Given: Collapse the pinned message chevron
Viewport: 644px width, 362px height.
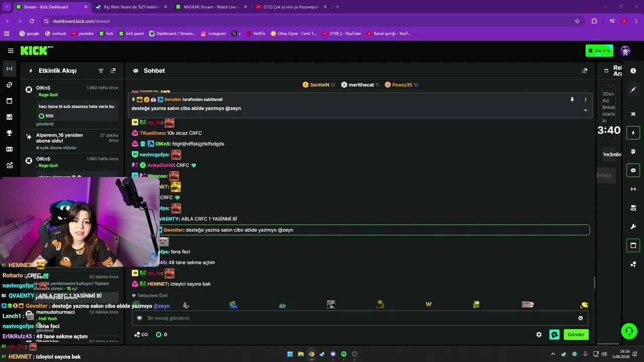Looking at the screenshot, I should [585, 110].
